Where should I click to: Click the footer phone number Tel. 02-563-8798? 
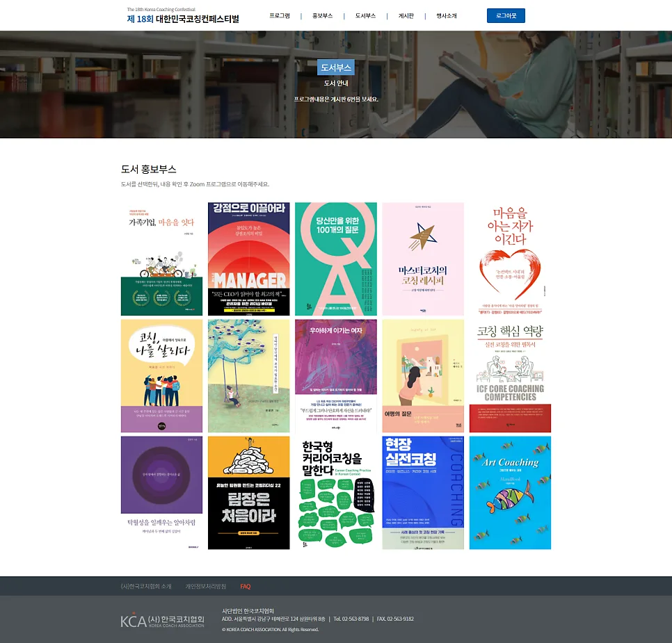pyautogui.click(x=351, y=619)
